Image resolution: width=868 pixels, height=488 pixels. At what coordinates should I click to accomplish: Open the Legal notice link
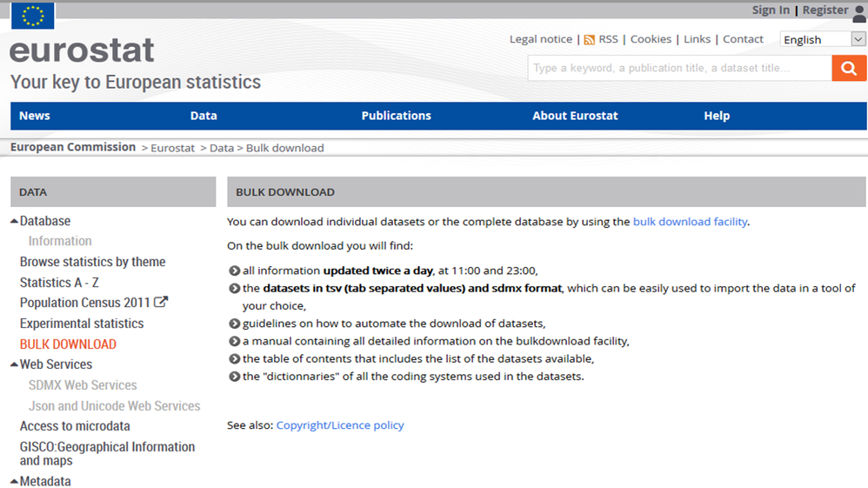[x=541, y=39]
